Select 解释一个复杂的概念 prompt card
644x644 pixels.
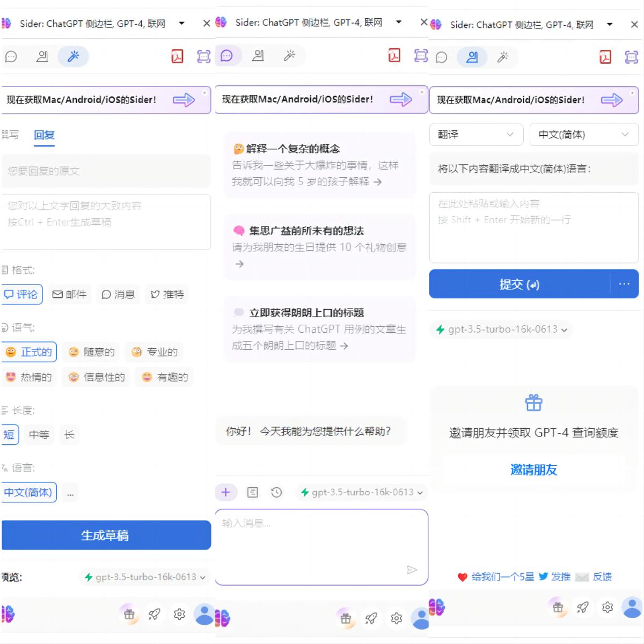coord(320,165)
